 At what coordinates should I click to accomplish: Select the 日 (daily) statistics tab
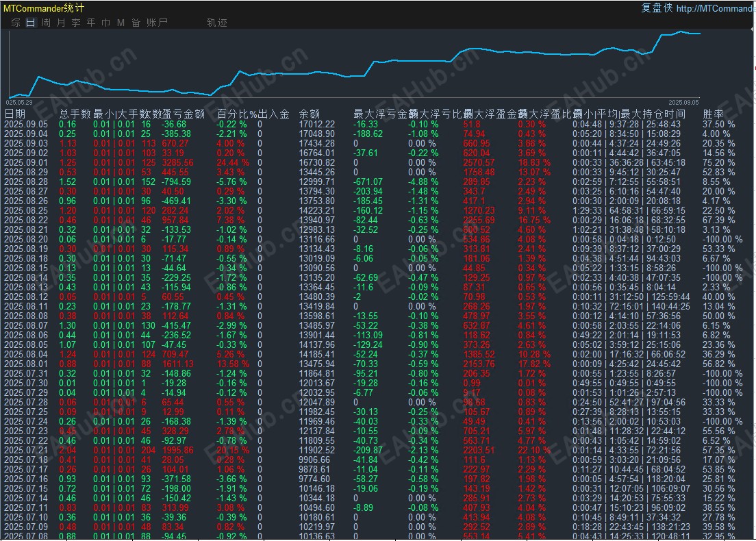[30, 23]
